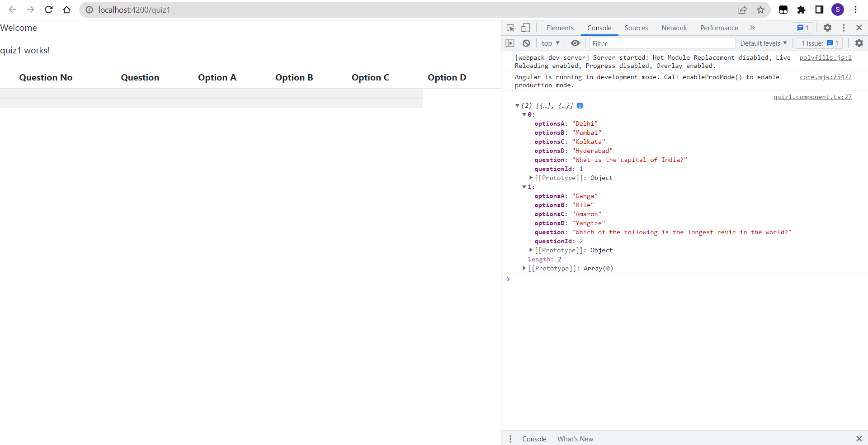This screenshot has height=445, width=868.
Task: Click the Option D column header
Action: pos(447,77)
